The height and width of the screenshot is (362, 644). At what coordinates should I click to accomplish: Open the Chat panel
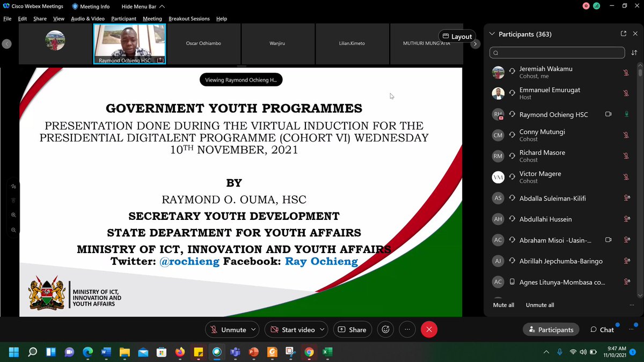(602, 329)
